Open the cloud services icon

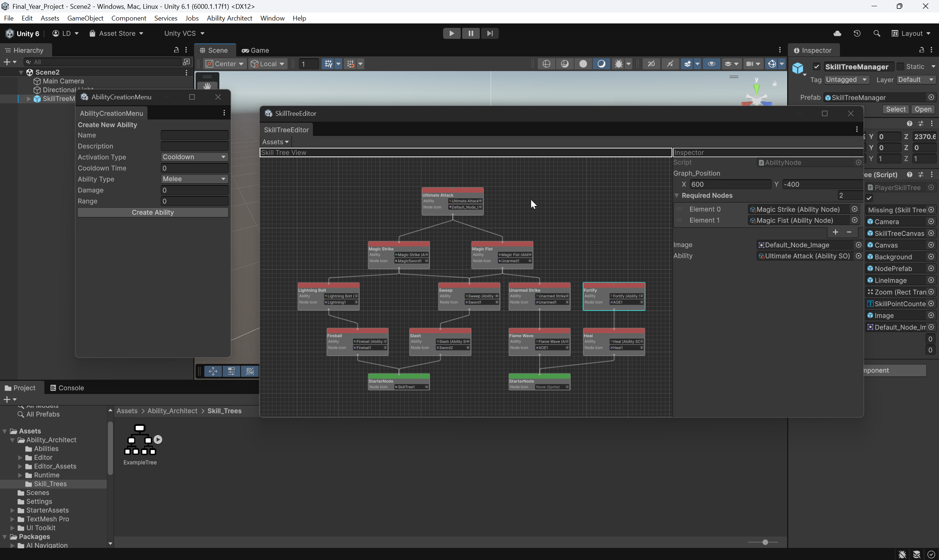pos(837,33)
